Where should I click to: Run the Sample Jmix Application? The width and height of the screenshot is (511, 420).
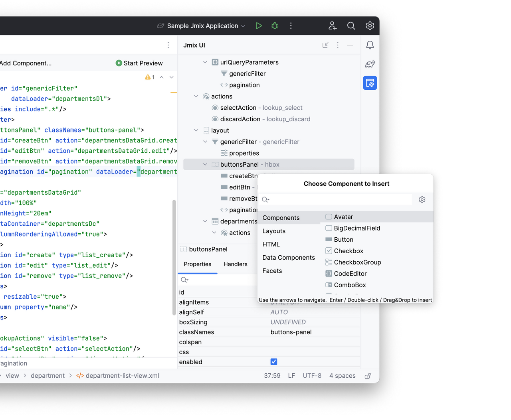(258, 26)
